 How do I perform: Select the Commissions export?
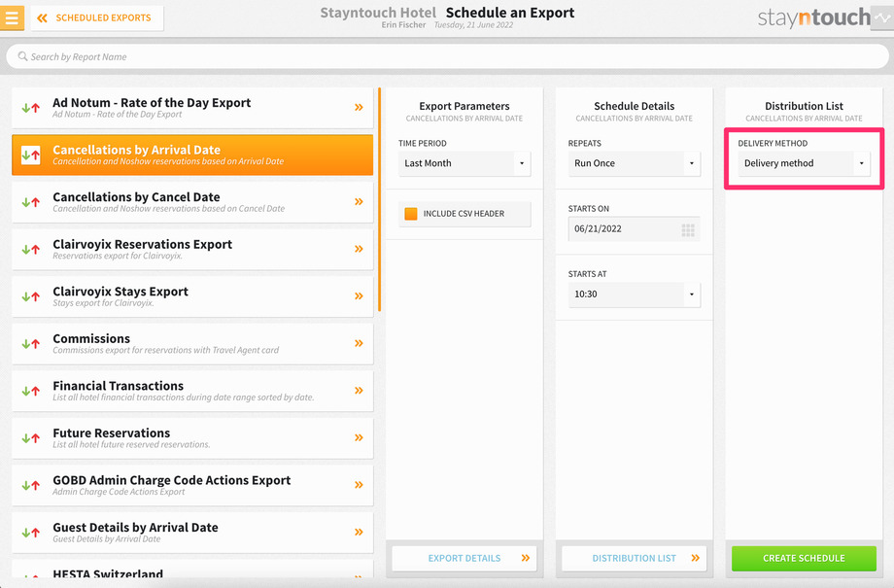tap(192, 344)
